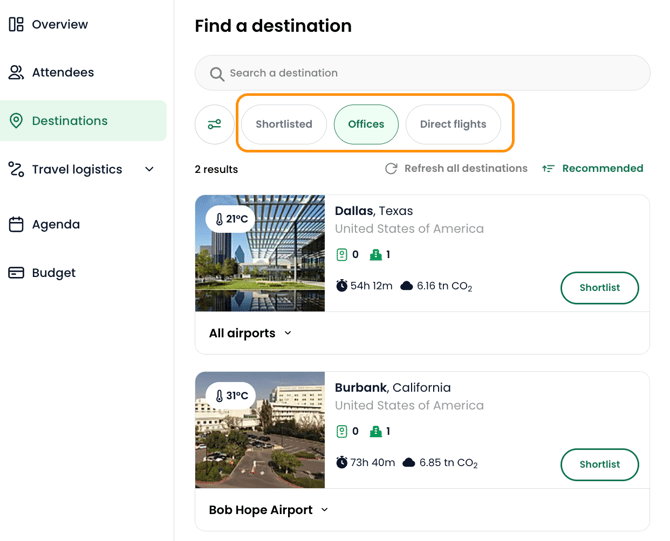Disable the Offices filter chip
This screenshot has width=670, height=541.
coord(366,124)
